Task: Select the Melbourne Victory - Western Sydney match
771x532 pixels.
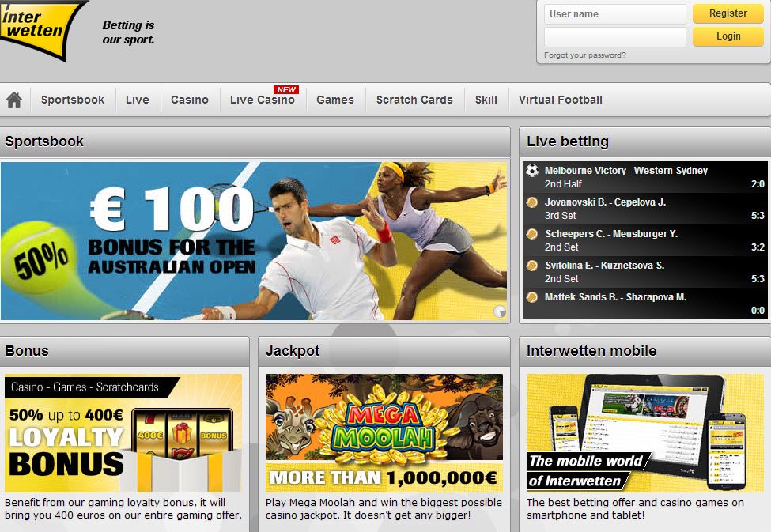Action: 644,177
